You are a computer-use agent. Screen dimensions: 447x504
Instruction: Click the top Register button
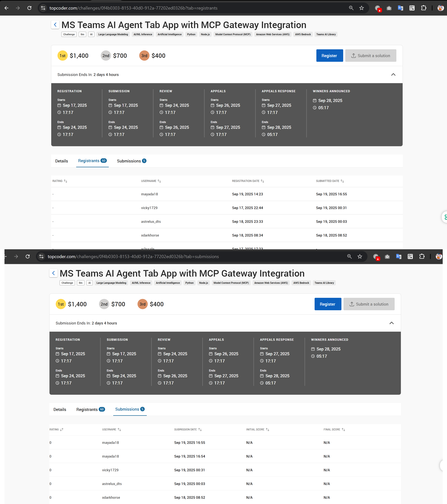click(329, 56)
